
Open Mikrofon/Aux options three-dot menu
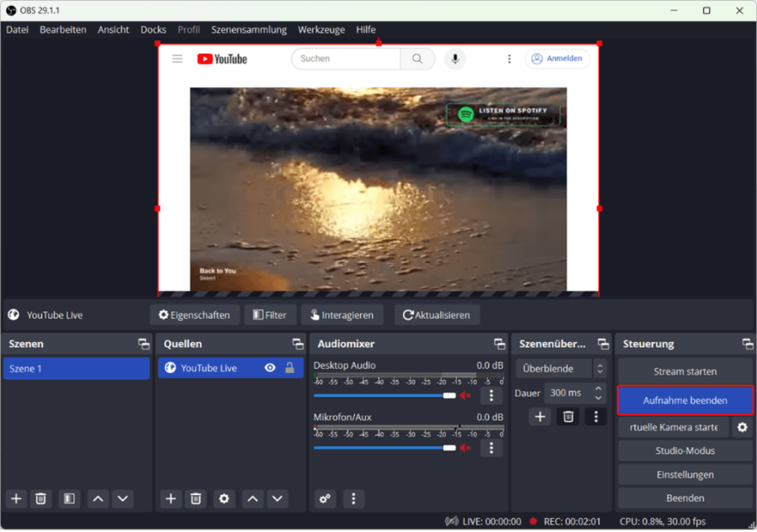[491, 448]
